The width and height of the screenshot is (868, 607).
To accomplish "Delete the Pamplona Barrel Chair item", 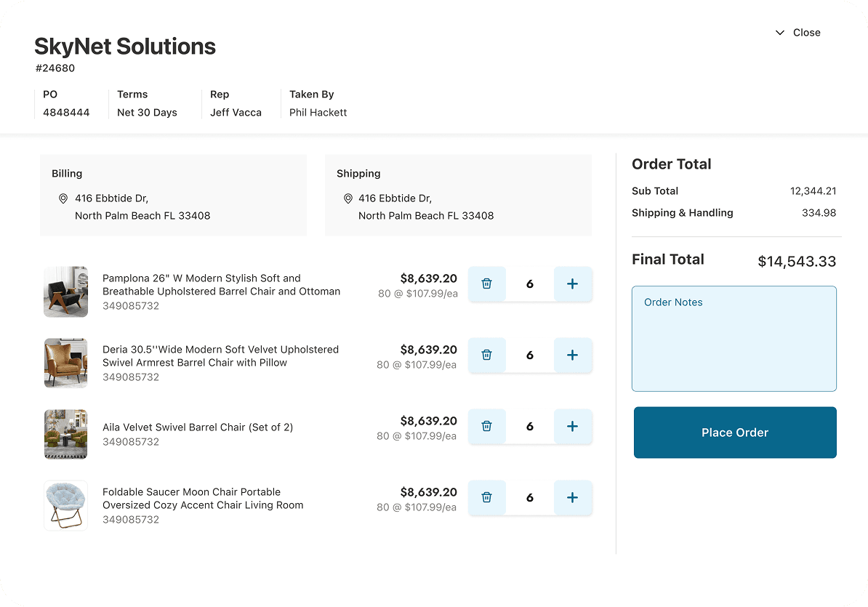I will [x=486, y=284].
